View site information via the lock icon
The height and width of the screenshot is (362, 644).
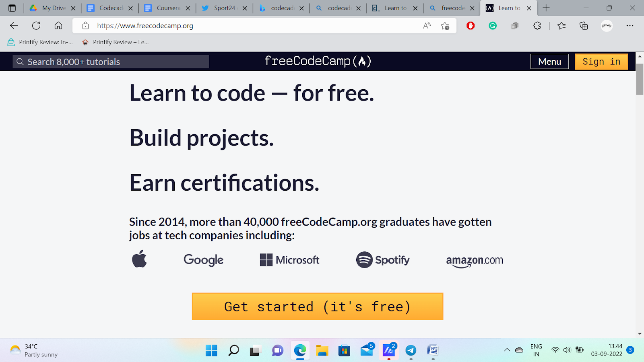point(85,26)
